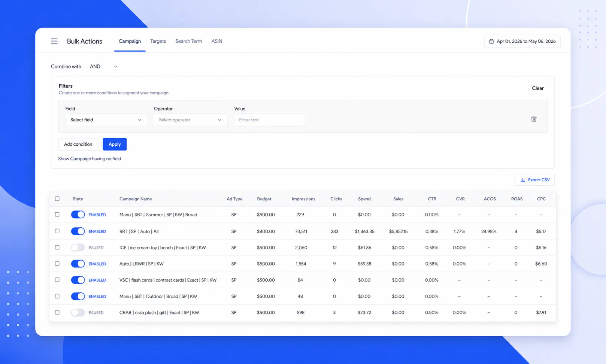Click the CVR column header
The width and height of the screenshot is (606, 364).
point(460,199)
